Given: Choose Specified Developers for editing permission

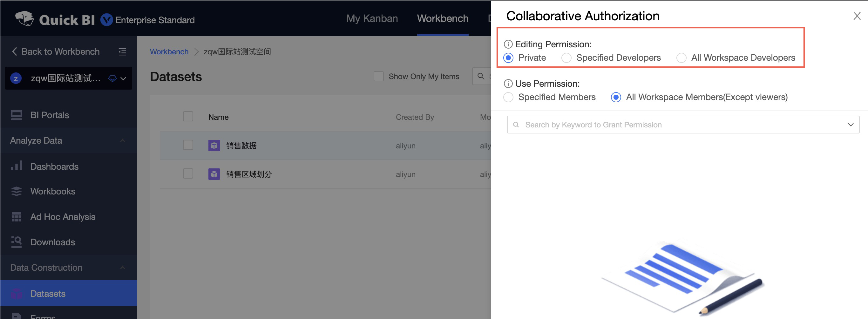Looking at the screenshot, I should [x=566, y=58].
